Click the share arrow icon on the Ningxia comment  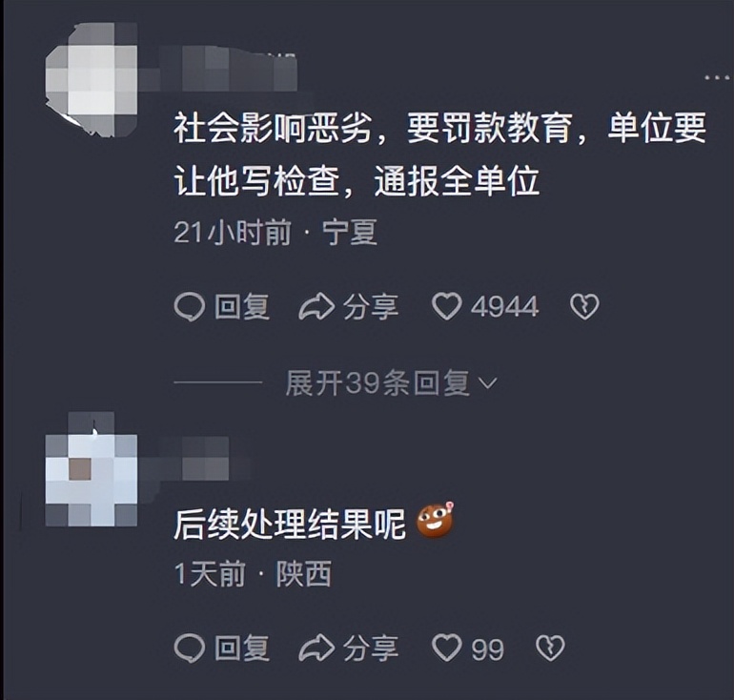click(x=316, y=307)
